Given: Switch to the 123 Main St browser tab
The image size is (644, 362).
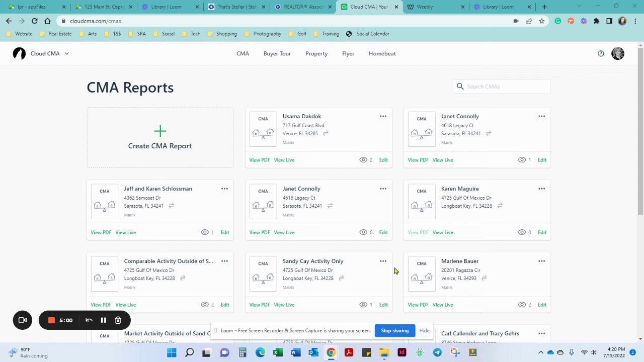Looking at the screenshot, I should pyautogui.click(x=104, y=7).
